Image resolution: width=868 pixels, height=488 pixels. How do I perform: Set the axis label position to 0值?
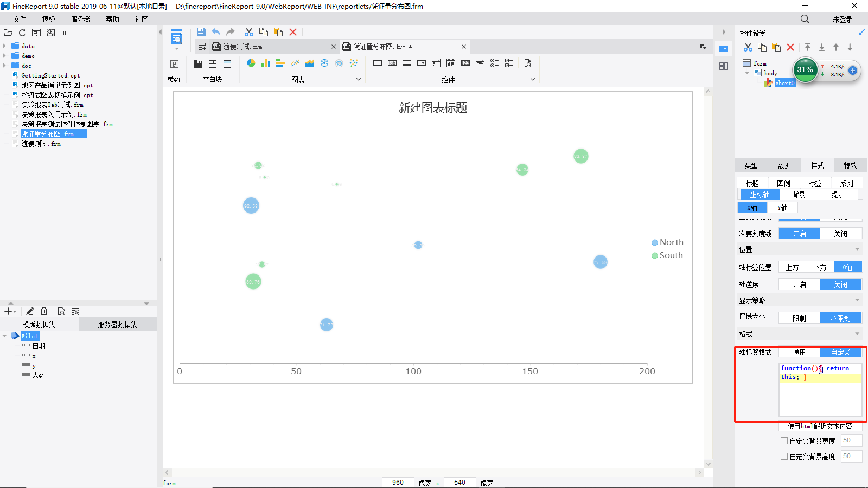point(848,267)
